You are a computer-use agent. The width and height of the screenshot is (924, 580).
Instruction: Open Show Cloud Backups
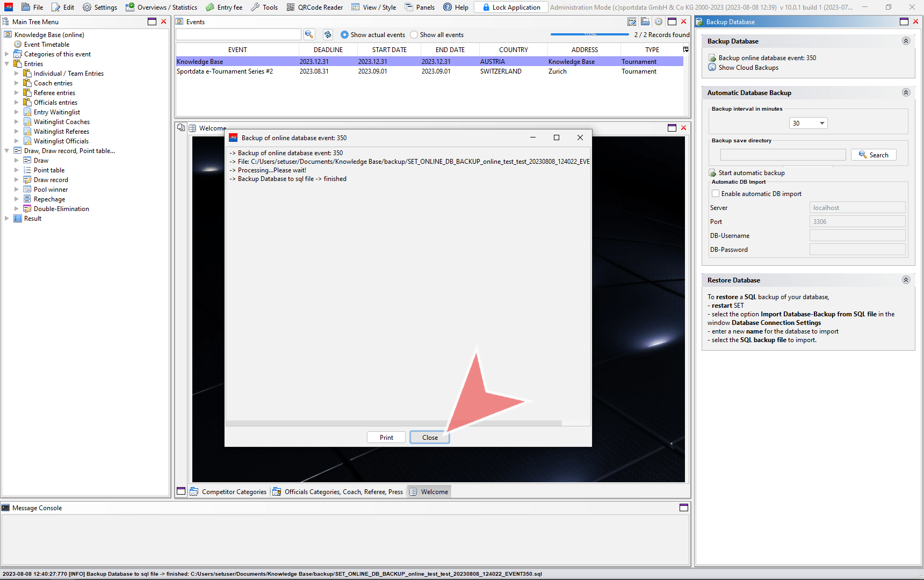point(748,68)
